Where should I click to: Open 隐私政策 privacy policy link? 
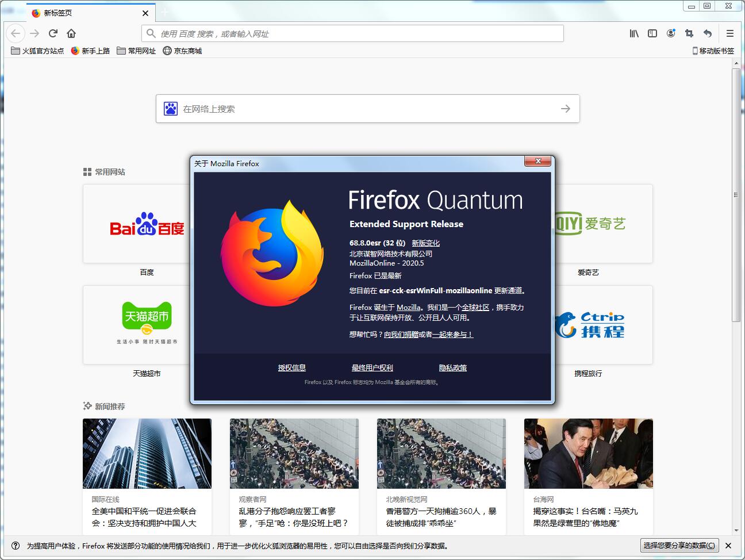pos(453,368)
